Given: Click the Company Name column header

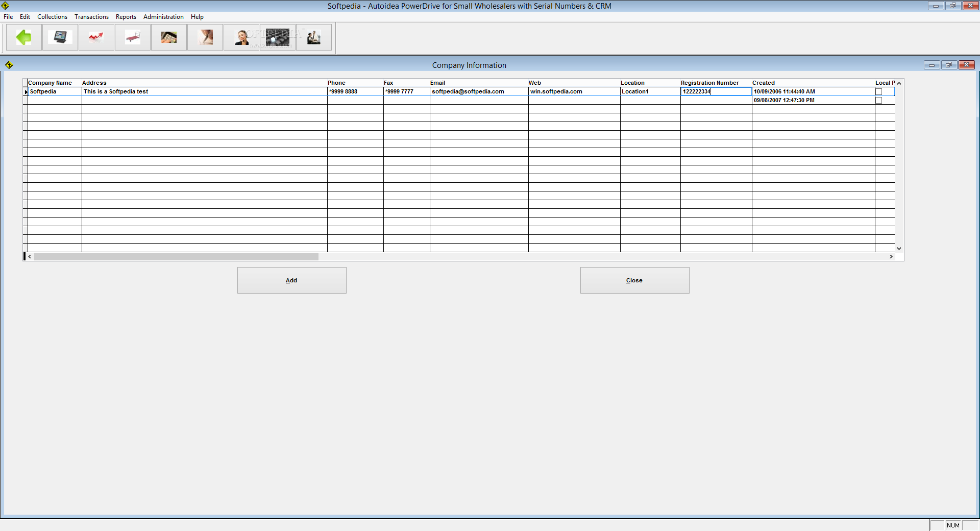Looking at the screenshot, I should pyautogui.click(x=55, y=83).
